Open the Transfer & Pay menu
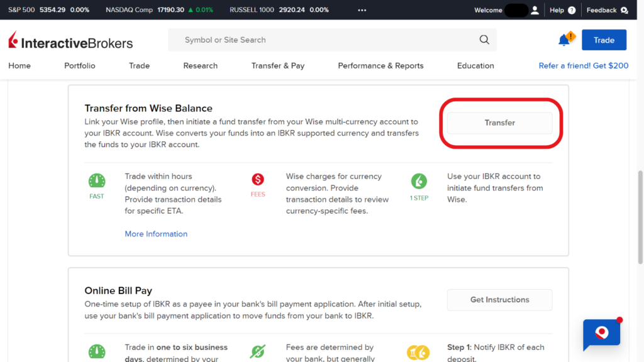 tap(278, 65)
